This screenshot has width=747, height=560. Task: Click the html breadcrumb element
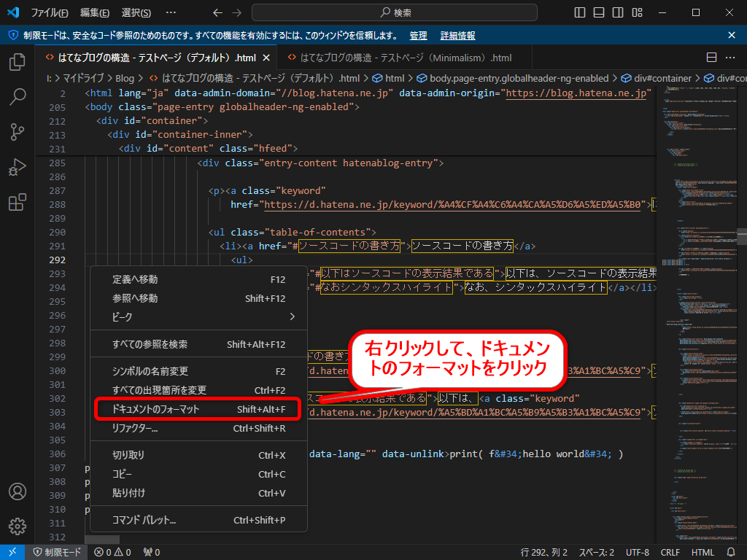(x=389, y=78)
